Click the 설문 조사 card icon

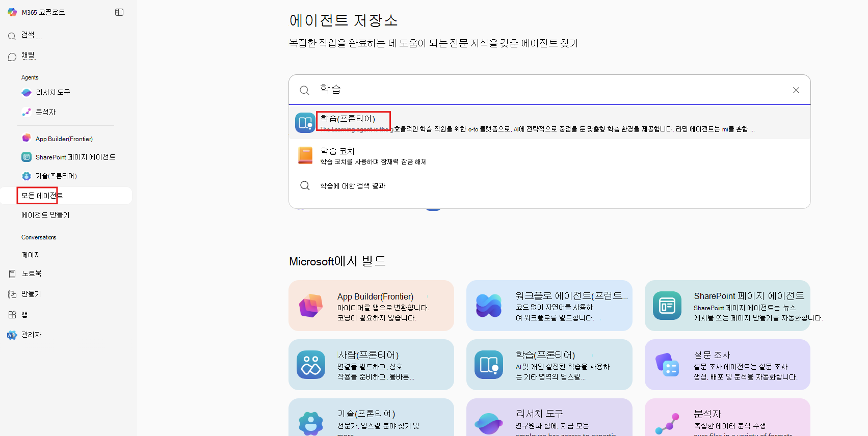click(667, 365)
